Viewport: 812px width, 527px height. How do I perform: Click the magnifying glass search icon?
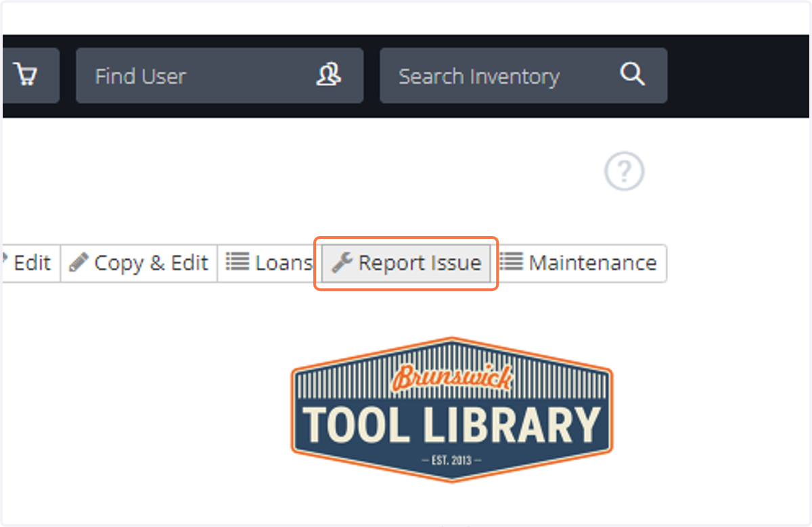coord(632,74)
